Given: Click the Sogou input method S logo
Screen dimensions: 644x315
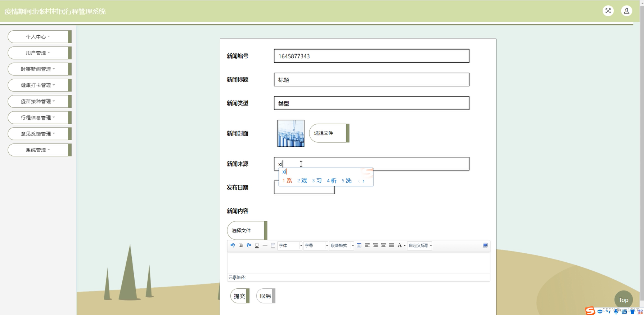Looking at the screenshot, I should (x=590, y=311).
